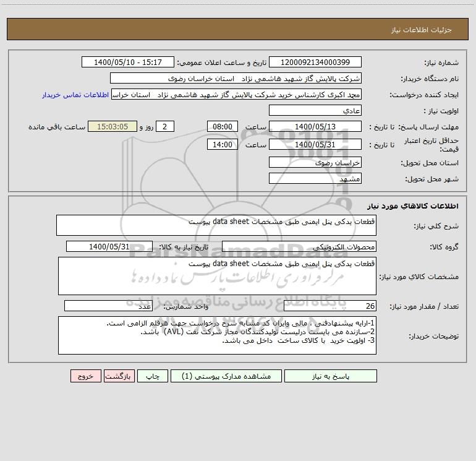Click the price validity date 1400/05/31
This screenshot has height=461, width=476.
point(315,144)
